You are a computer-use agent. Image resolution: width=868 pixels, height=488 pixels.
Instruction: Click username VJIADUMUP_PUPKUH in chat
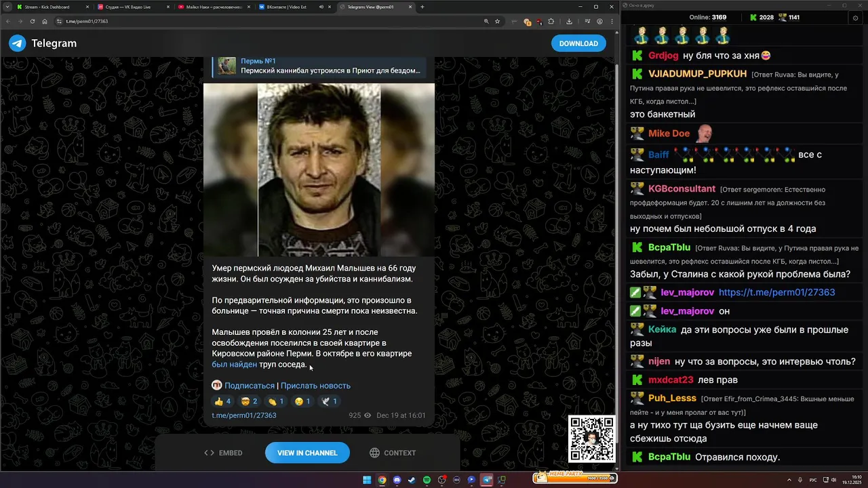coord(697,73)
